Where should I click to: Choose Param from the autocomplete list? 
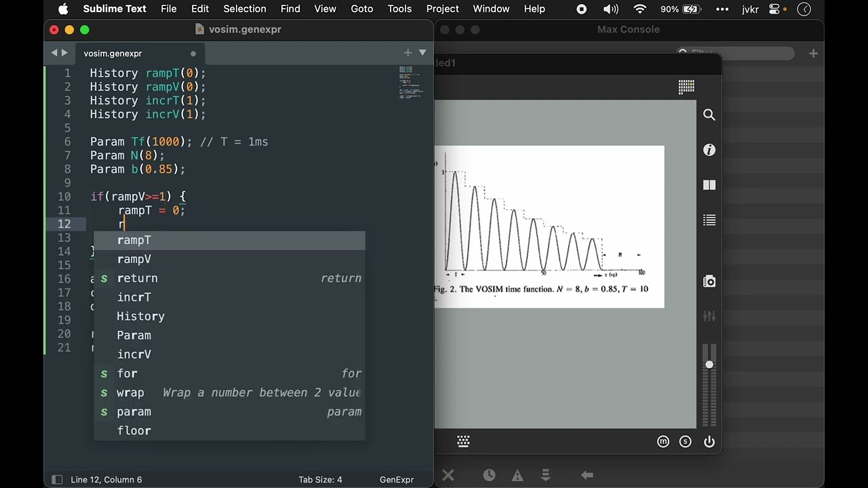[229, 335]
